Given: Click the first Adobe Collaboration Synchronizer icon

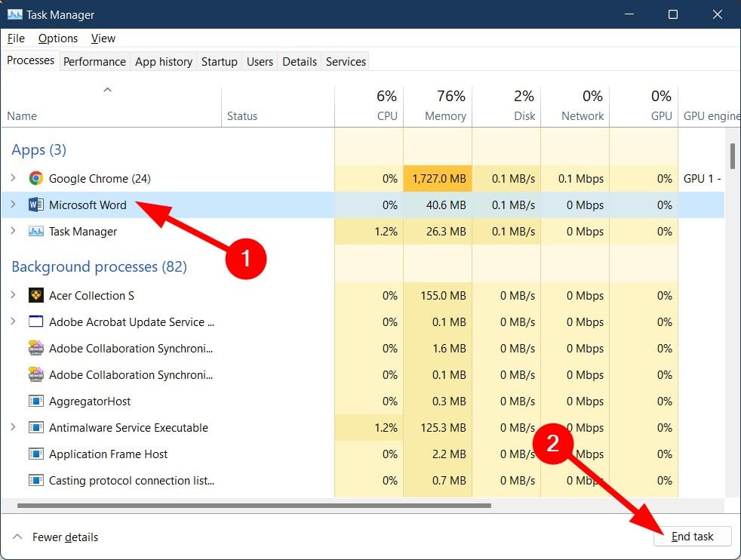Looking at the screenshot, I should pos(35,349).
